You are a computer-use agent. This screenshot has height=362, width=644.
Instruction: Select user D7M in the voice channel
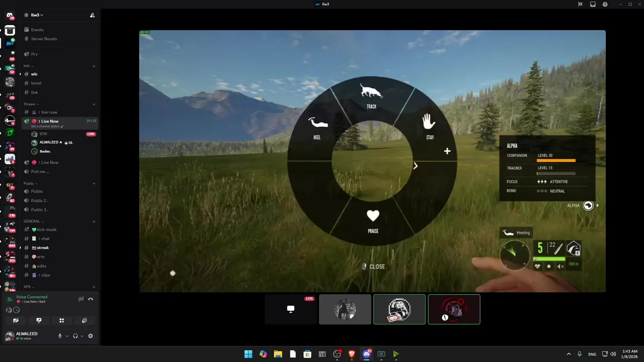(x=43, y=134)
